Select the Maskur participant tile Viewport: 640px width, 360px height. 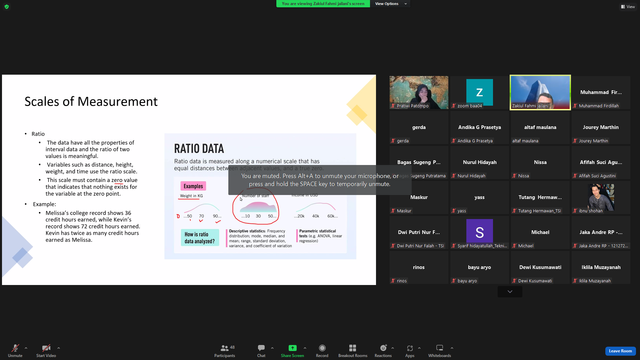[419, 197]
